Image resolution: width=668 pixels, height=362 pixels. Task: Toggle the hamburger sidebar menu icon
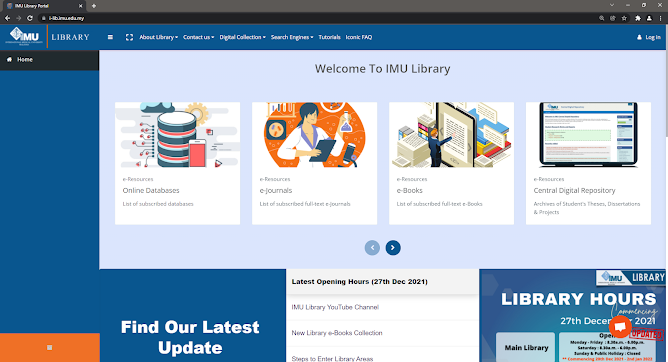(x=110, y=37)
